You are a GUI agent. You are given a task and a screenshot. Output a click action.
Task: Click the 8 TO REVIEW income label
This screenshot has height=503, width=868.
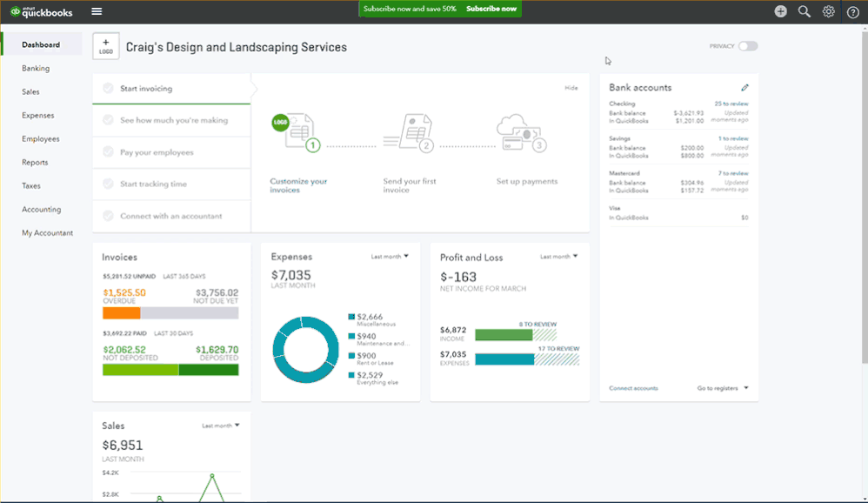tap(537, 324)
